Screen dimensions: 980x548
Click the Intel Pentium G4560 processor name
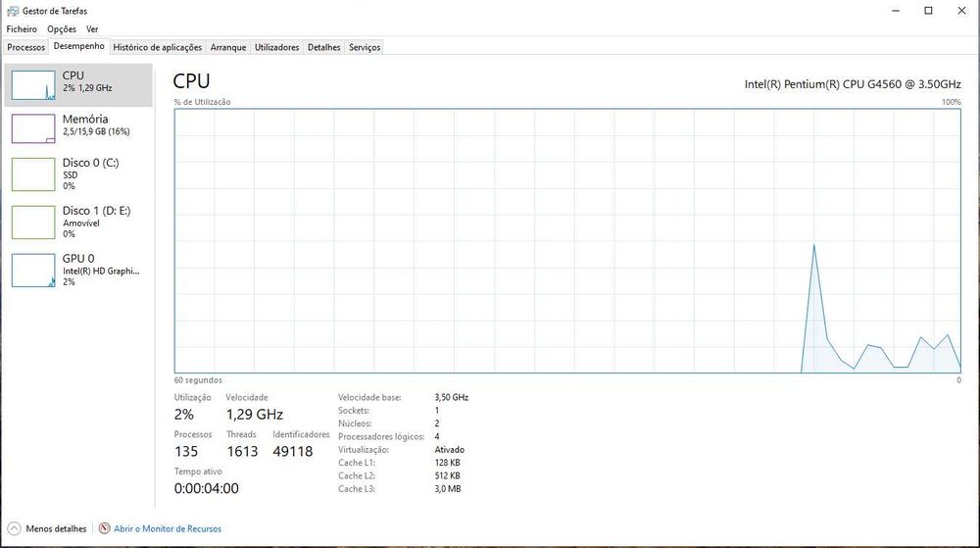853,84
